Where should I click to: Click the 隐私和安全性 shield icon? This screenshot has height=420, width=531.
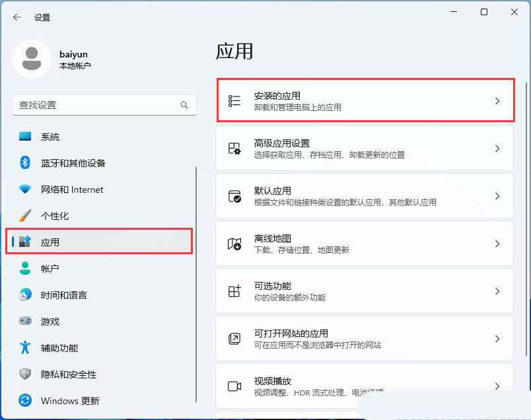click(25, 374)
